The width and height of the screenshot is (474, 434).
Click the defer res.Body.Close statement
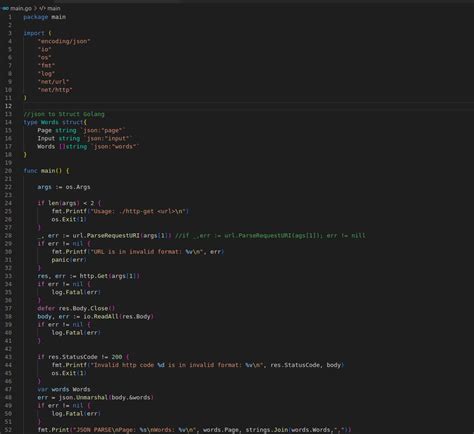(x=76, y=308)
